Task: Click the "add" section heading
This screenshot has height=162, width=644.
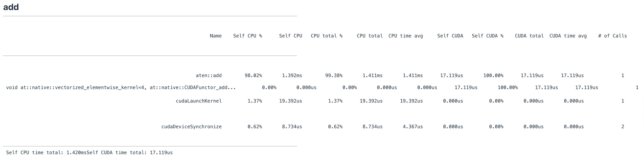Action: point(11,7)
